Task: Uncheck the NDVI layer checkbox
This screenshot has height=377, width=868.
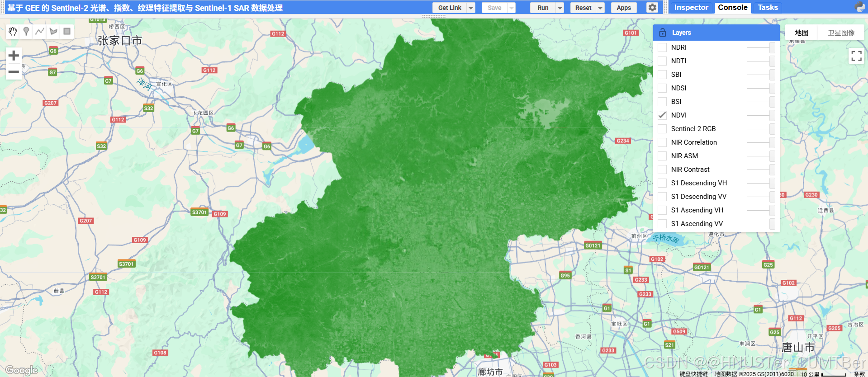Action: 662,115
